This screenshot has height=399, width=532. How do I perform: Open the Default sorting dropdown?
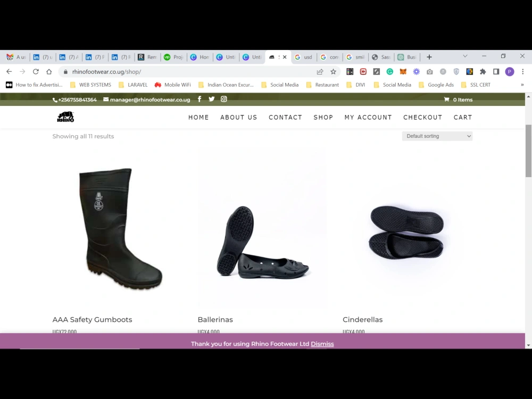tap(437, 136)
